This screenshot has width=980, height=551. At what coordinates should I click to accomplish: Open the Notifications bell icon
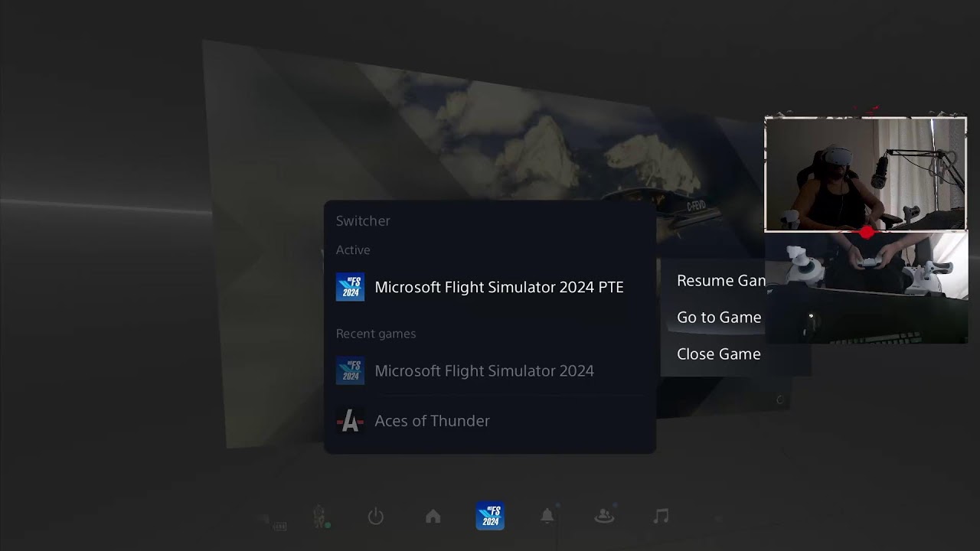[x=547, y=517]
